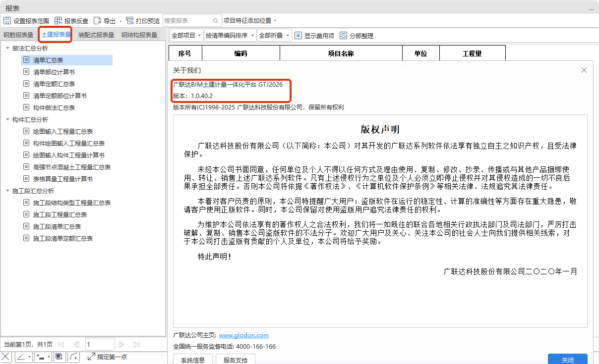Close the 关于我们 dialog with X
The image size is (599, 364).
tap(584, 70)
